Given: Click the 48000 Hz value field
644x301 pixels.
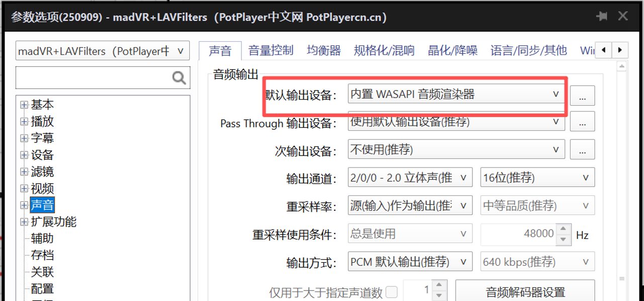Looking at the screenshot, I should [x=519, y=234].
